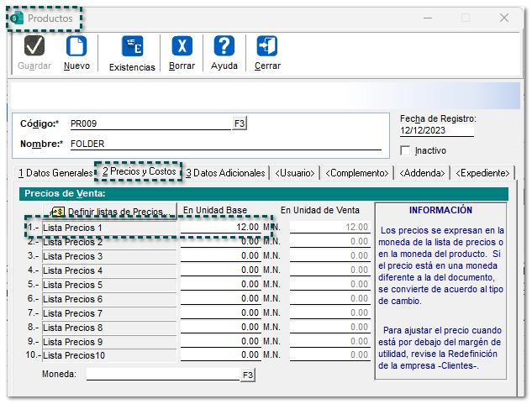The image size is (532, 404).
Task: Open the Ayuda help icon
Action: tap(224, 47)
